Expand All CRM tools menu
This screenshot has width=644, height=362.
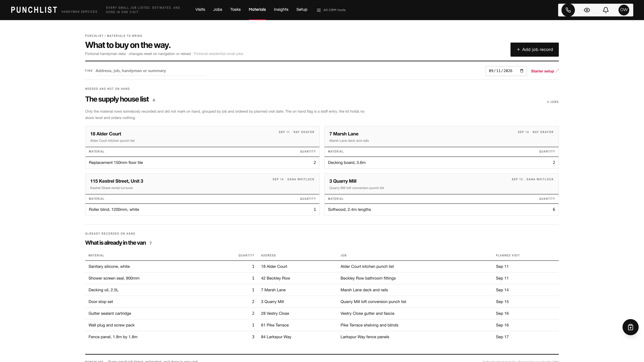point(331,10)
